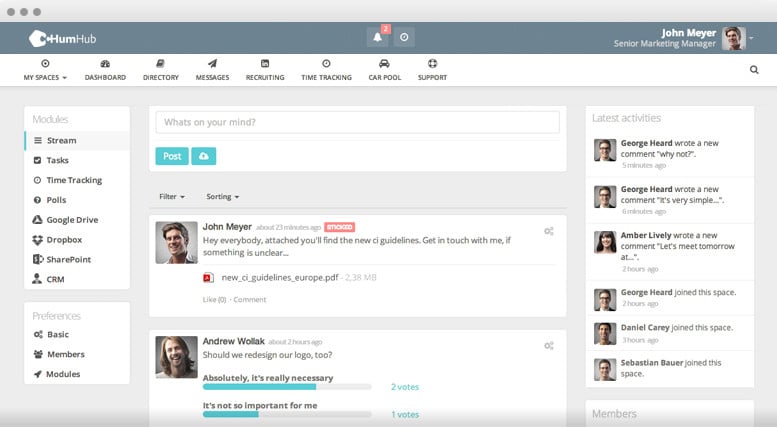Click 'Sebastian Bauer joined this space' activity
777x427 pixels.
[669, 369]
